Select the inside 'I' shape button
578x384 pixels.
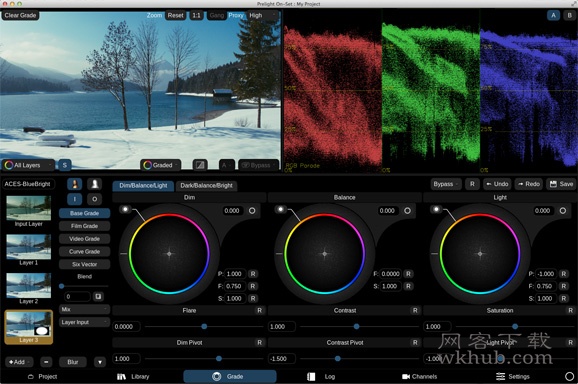[x=74, y=199]
